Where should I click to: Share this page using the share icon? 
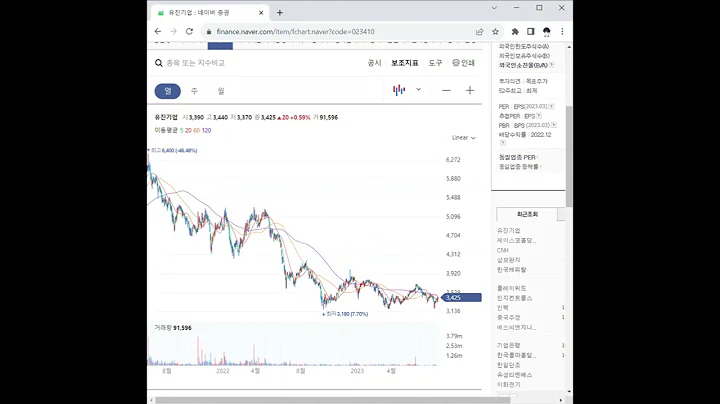click(479, 31)
